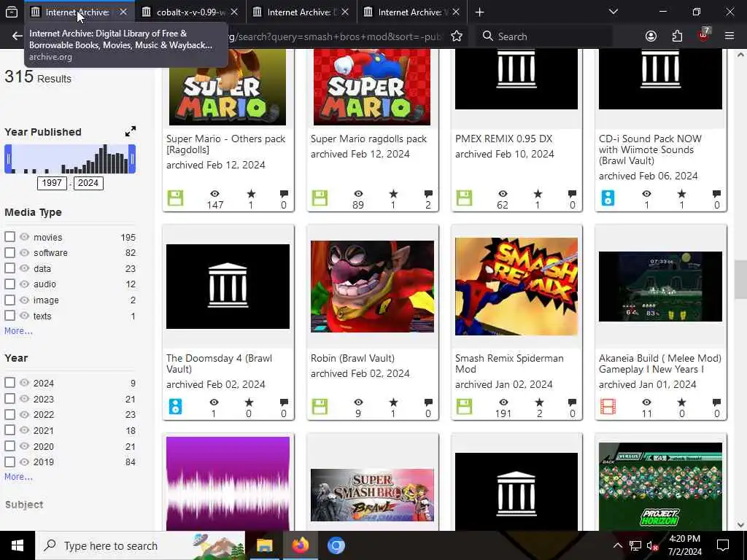
Task: Expand more media types with More link
Action: 18,331
